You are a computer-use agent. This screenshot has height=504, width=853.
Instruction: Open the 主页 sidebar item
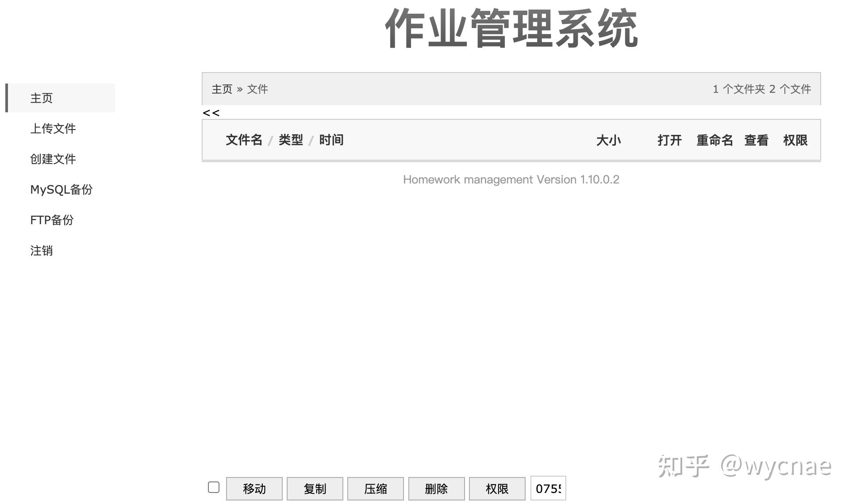coord(61,98)
